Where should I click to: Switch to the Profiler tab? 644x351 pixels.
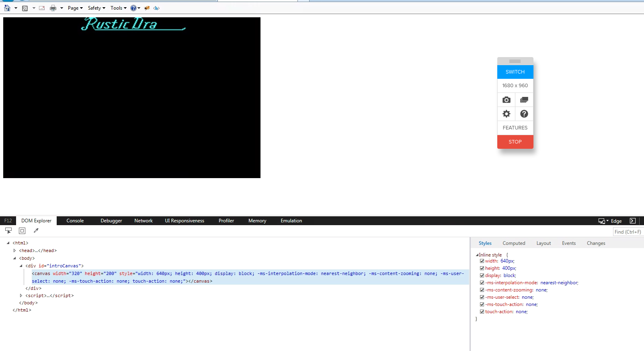coord(226,221)
